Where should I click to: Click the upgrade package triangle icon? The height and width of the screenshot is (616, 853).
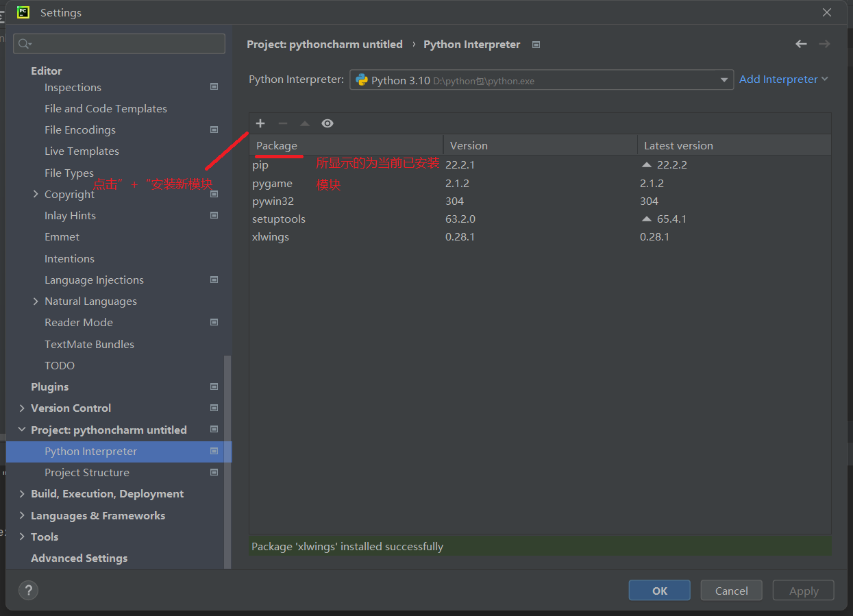click(305, 123)
